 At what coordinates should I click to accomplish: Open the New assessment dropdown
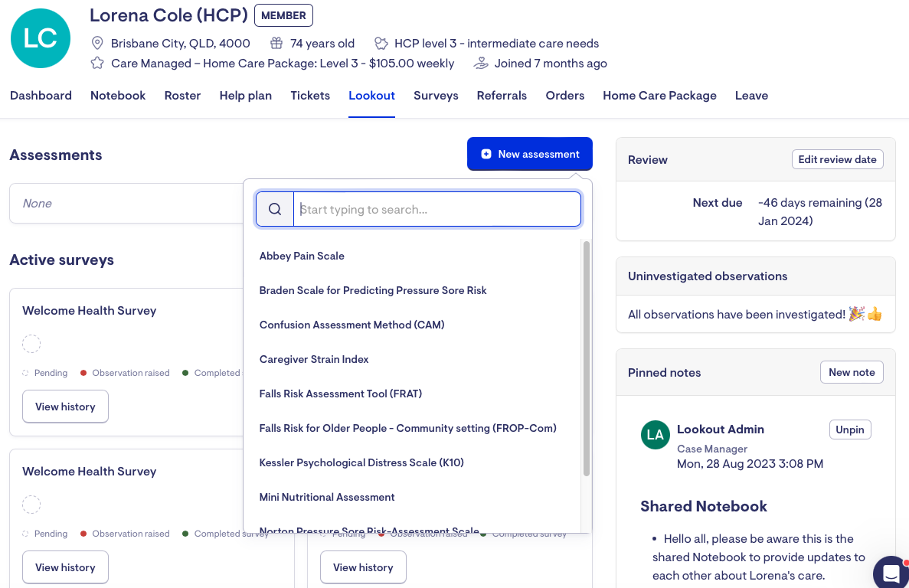click(529, 154)
